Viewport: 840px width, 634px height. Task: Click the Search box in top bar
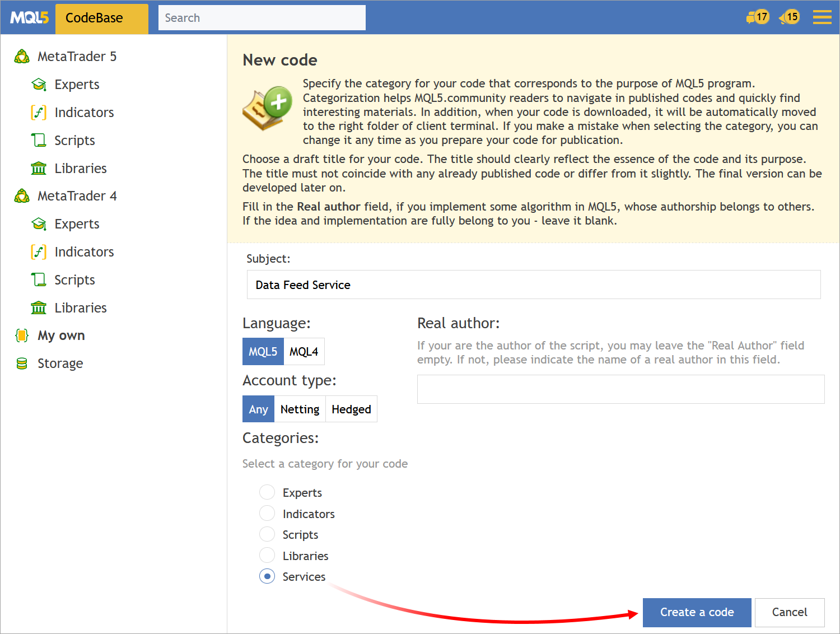[262, 17]
